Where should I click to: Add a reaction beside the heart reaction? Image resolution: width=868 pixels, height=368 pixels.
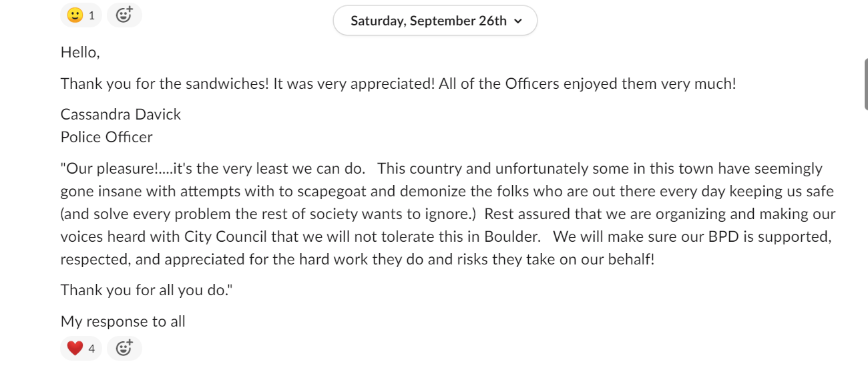point(124,348)
